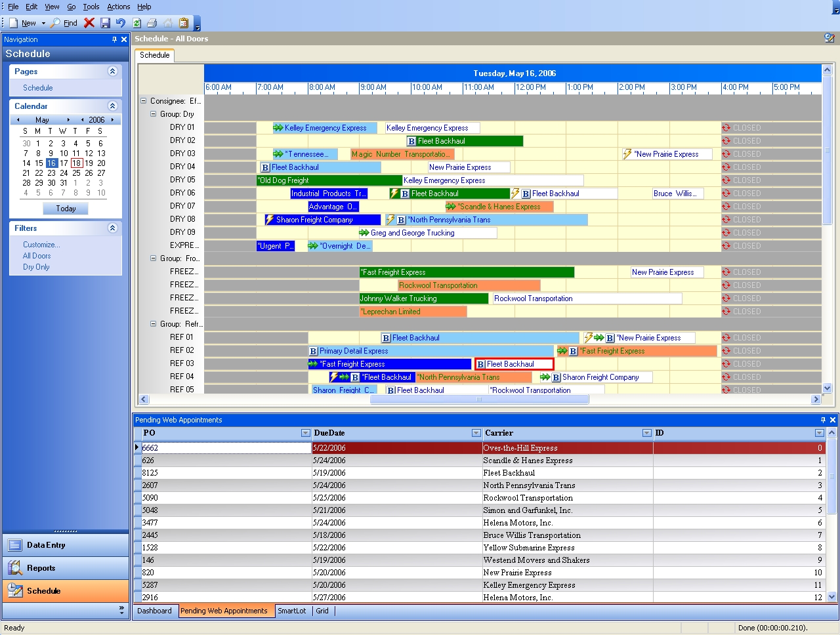Open the Carrier column filter dropdown
The height and width of the screenshot is (635, 840).
[x=646, y=433]
